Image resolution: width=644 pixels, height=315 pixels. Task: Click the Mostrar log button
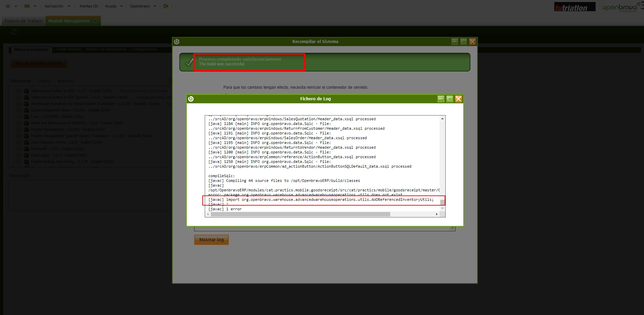pos(212,240)
